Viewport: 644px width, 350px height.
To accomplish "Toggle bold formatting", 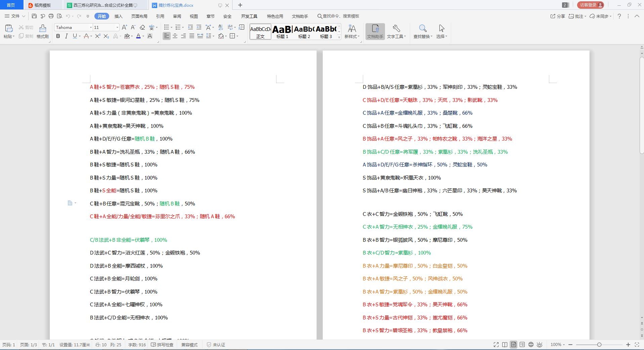I will point(58,36).
